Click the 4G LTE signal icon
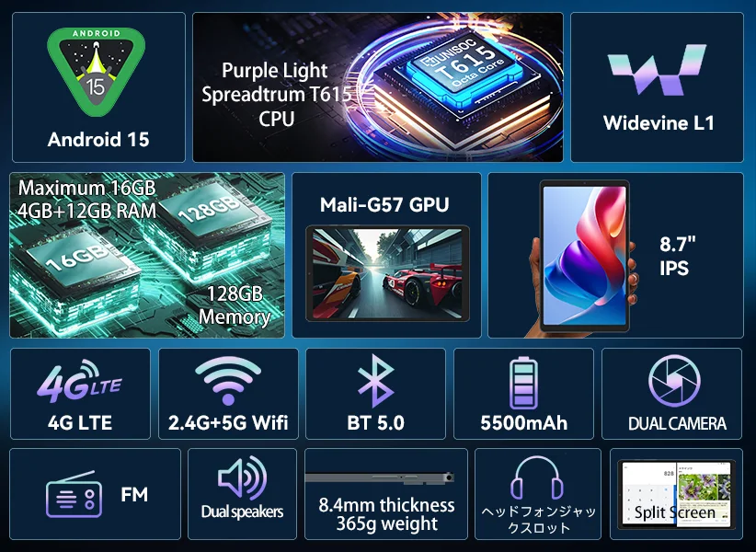Viewport: 756px width, 552px height. pyautogui.click(x=79, y=381)
